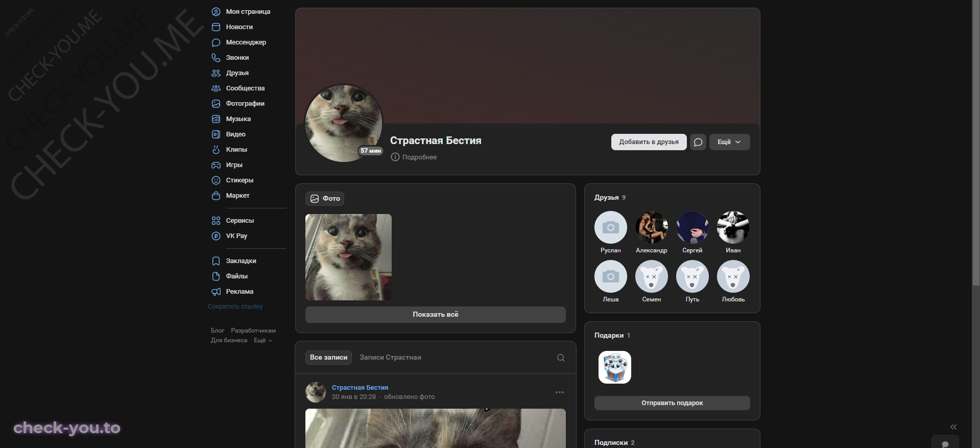Open post author name Страстная Бестия
The width and height of the screenshot is (980, 448).
[x=360, y=388]
